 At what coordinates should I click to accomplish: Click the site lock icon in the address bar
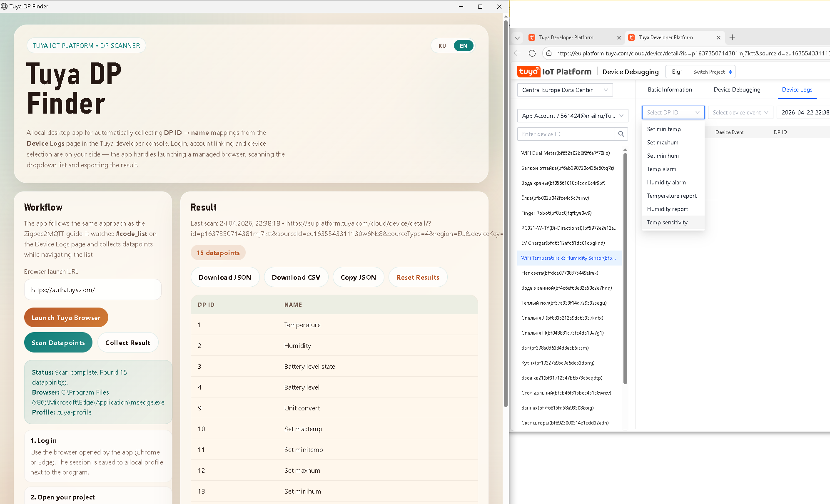(x=549, y=53)
